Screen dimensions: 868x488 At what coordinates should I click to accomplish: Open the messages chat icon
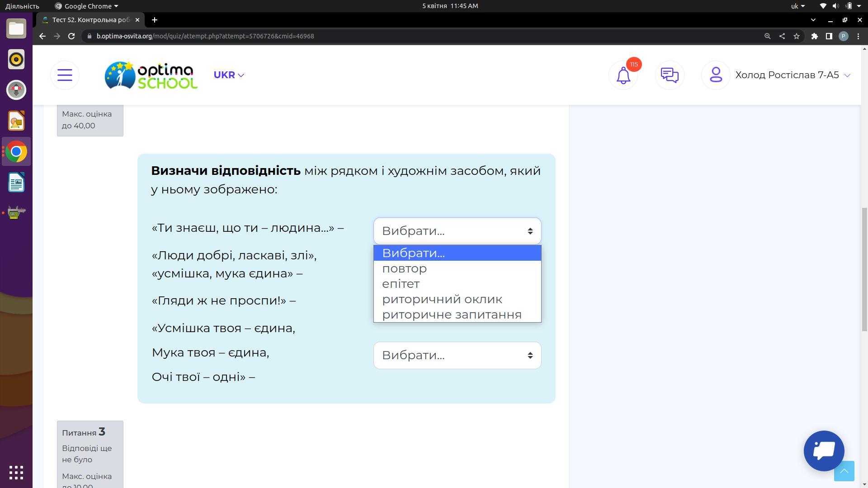click(x=670, y=75)
